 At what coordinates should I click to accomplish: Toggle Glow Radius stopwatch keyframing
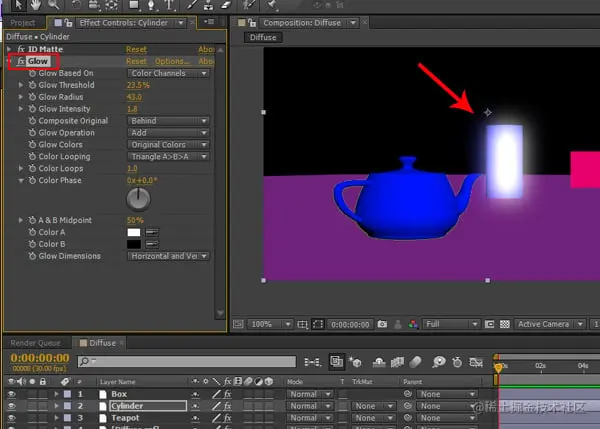[x=33, y=97]
